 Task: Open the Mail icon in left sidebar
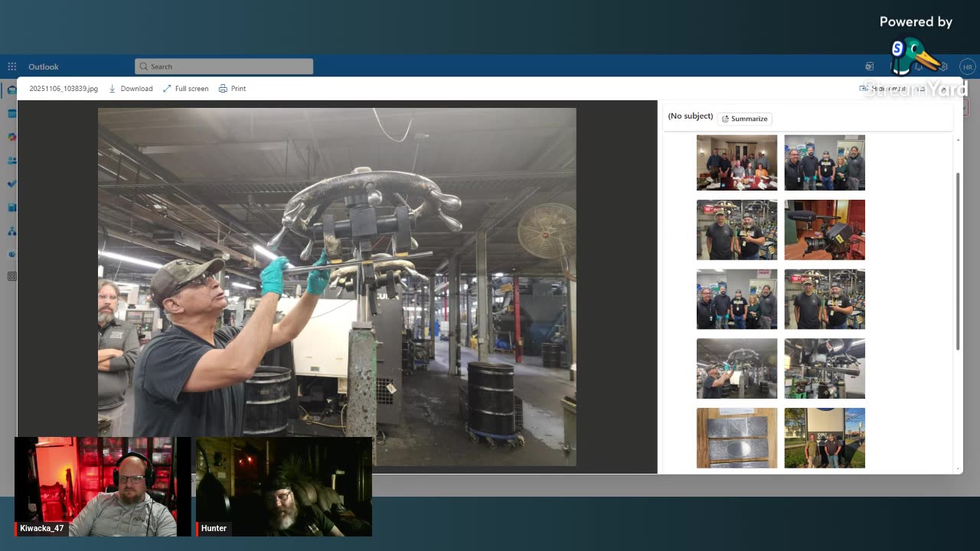point(12,90)
